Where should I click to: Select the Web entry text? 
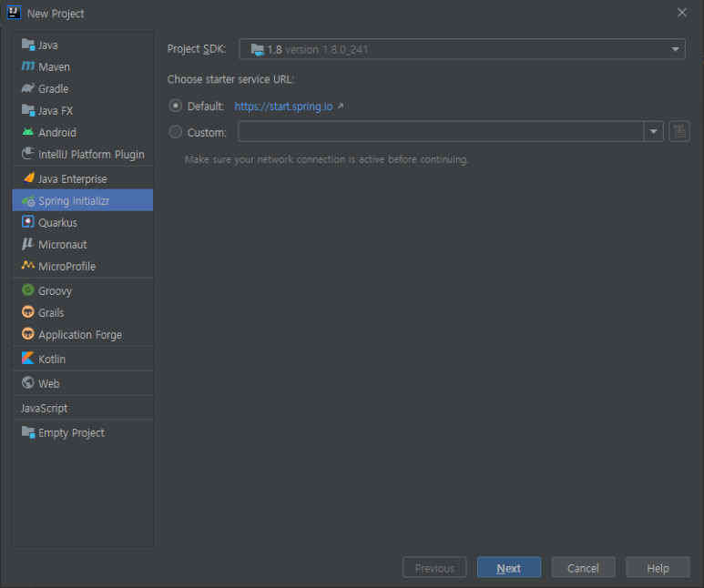point(49,384)
